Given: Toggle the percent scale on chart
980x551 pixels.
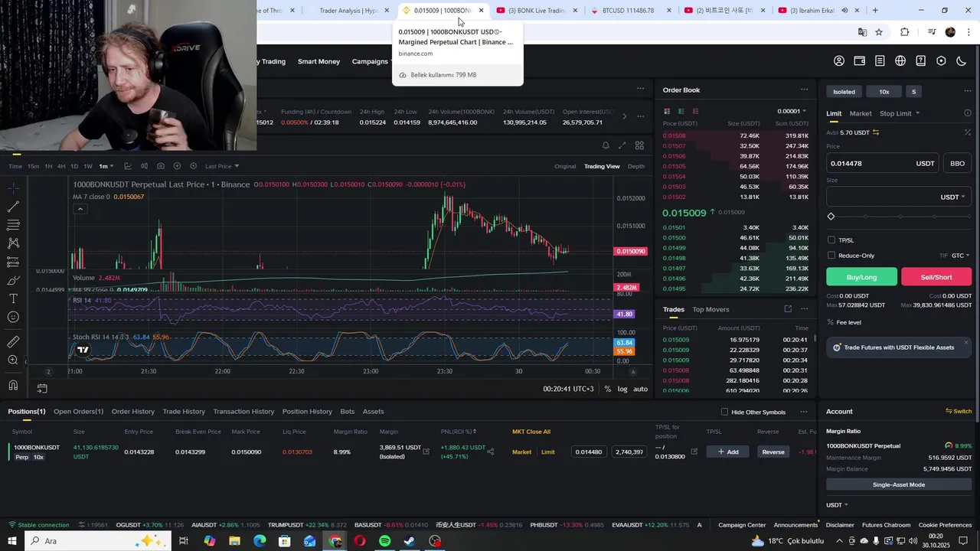Looking at the screenshot, I should pos(607,389).
